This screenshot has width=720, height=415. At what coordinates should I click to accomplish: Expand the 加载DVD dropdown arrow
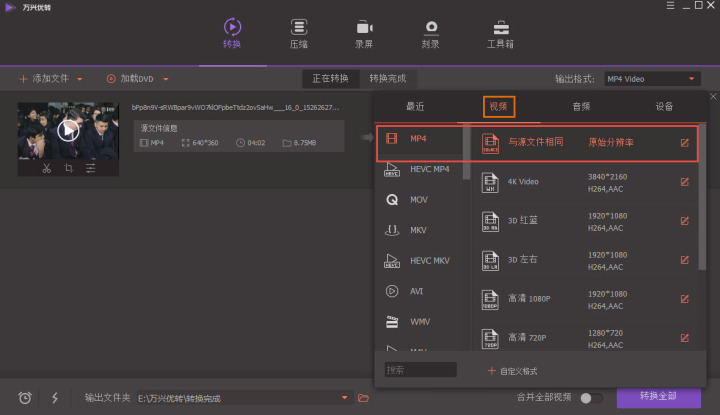point(165,79)
